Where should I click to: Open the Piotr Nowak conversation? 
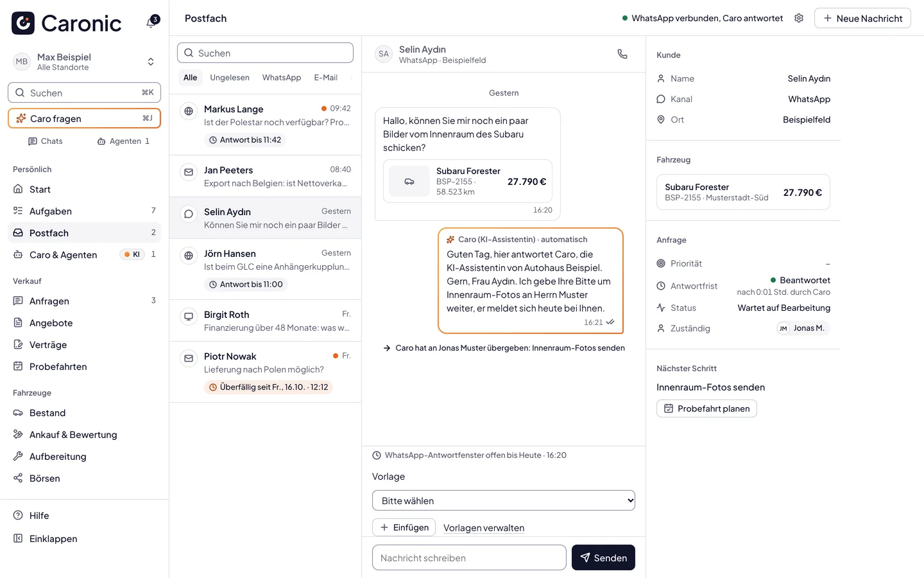click(x=265, y=372)
